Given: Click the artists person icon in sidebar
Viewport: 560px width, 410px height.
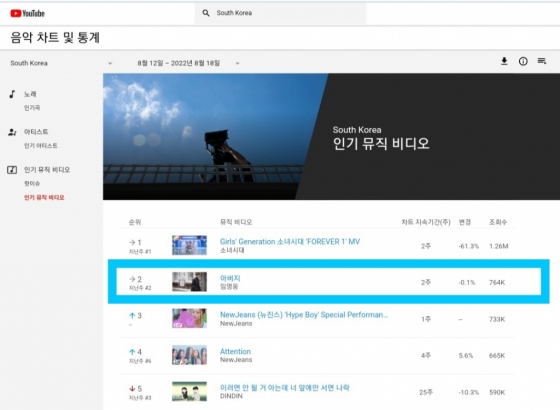Looking at the screenshot, I should (12, 132).
